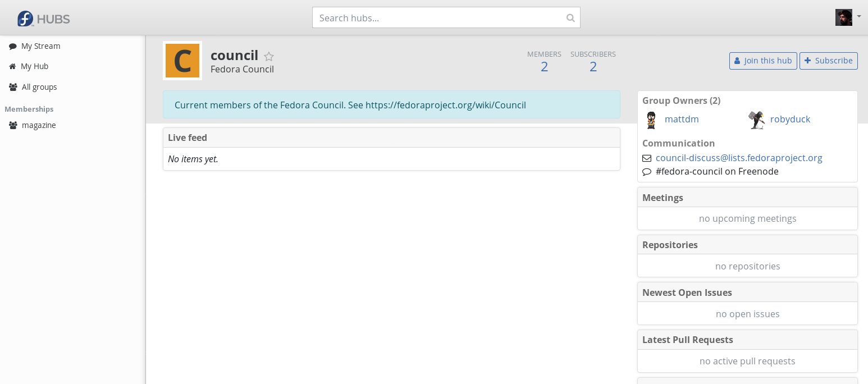This screenshot has width=868, height=384.
Task: Click the Communication heading
Action: coord(678,143)
